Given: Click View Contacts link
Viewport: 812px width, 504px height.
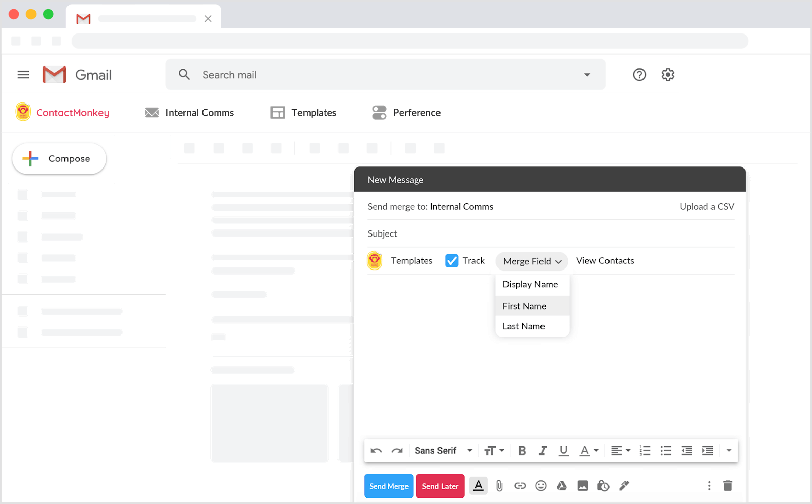Looking at the screenshot, I should point(605,261).
